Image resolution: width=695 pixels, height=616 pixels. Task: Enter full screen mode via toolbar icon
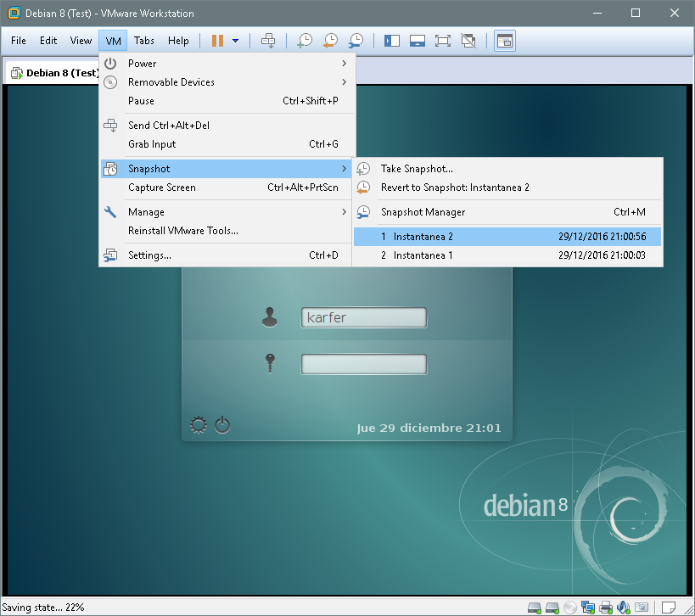pyautogui.click(x=443, y=41)
